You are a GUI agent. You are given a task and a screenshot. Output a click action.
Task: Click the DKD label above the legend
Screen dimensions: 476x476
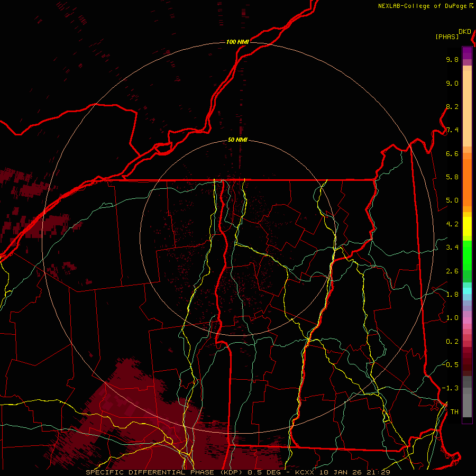tap(465, 32)
